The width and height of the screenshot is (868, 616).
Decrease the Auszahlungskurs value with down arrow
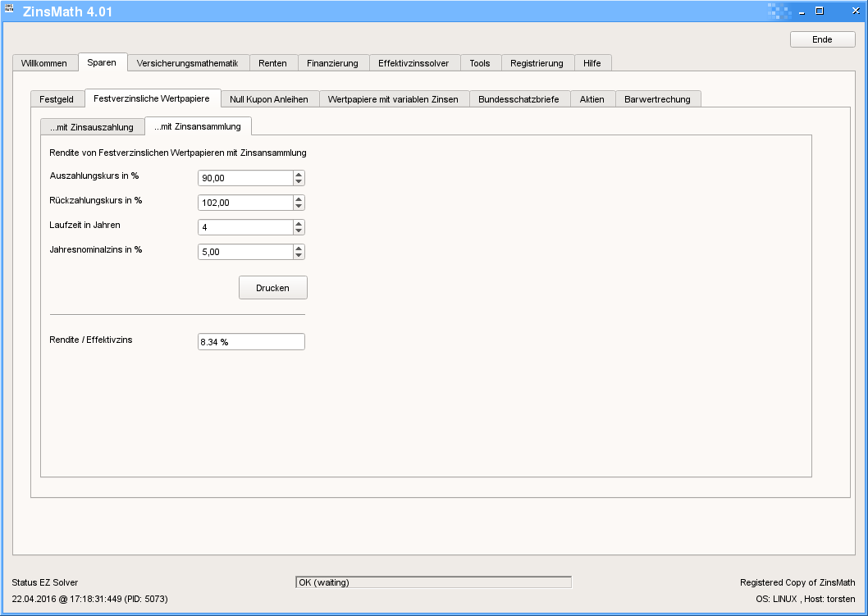coord(299,182)
